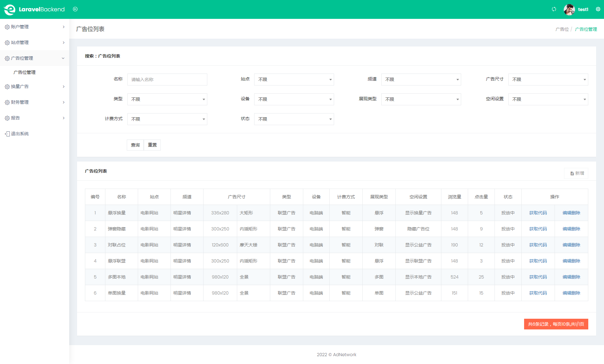The image size is (604, 364).
Task: Click gear icon beside 账户管理
Action: pos(7,27)
